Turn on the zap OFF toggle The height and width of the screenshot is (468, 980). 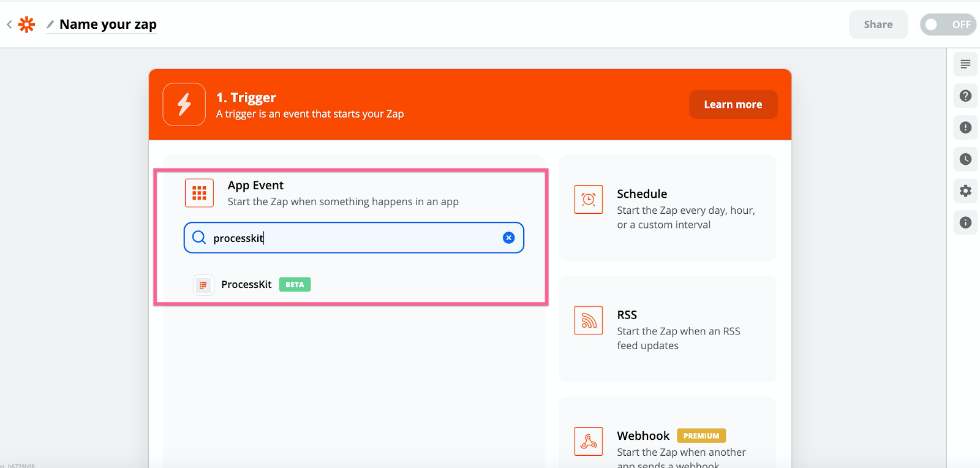pyautogui.click(x=948, y=25)
